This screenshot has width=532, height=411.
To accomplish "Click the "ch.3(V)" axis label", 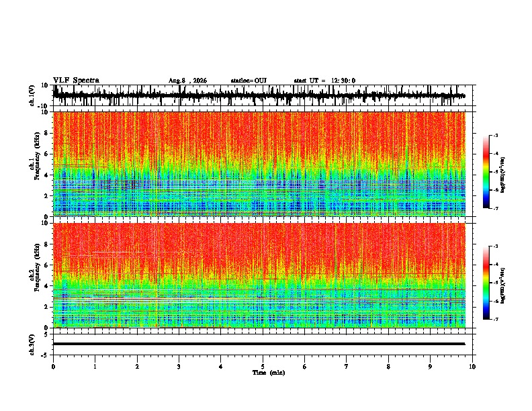I will click(x=32, y=345).
